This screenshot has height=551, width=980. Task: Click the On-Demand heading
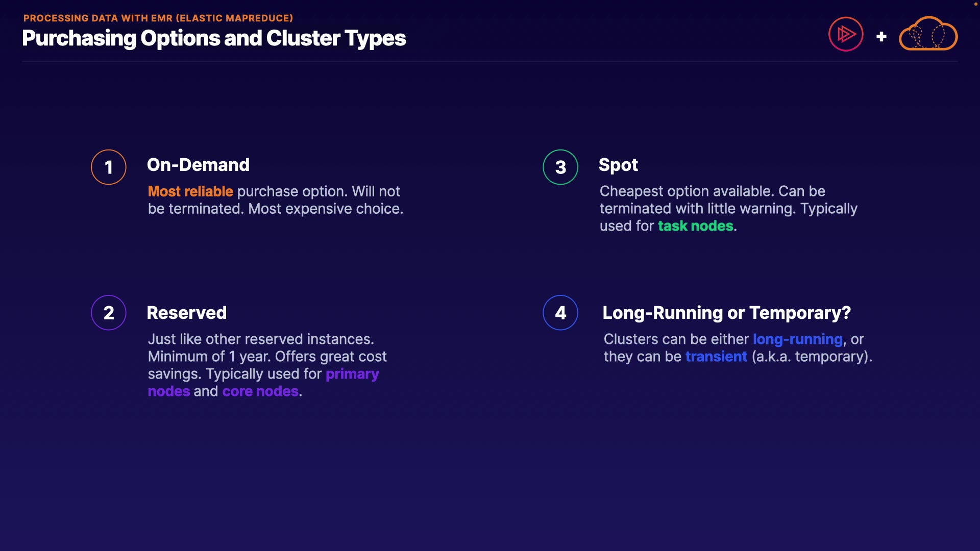coord(198,165)
